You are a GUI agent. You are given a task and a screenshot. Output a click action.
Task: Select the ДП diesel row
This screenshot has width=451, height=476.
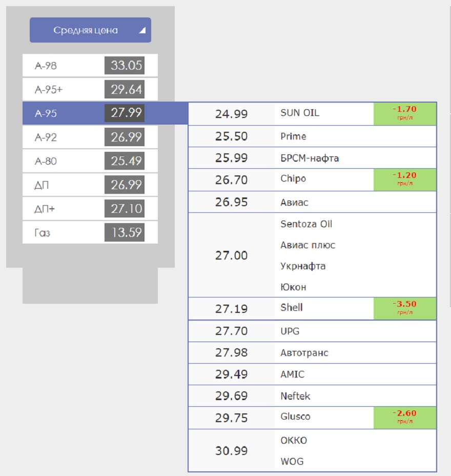90,185
